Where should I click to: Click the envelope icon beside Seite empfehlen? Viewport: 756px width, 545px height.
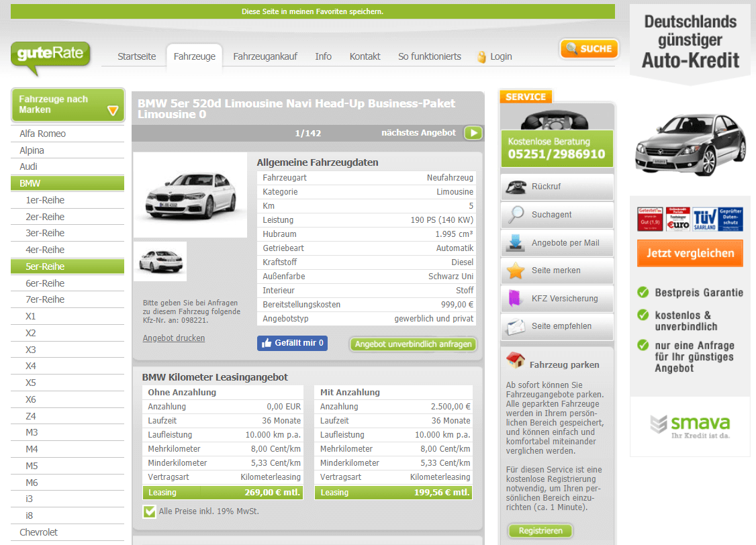tap(516, 326)
